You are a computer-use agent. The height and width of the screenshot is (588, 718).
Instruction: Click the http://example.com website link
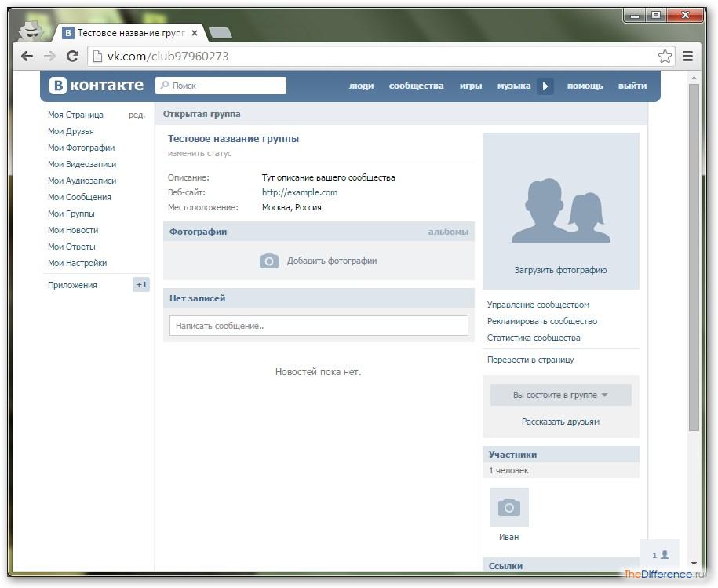coord(299,192)
